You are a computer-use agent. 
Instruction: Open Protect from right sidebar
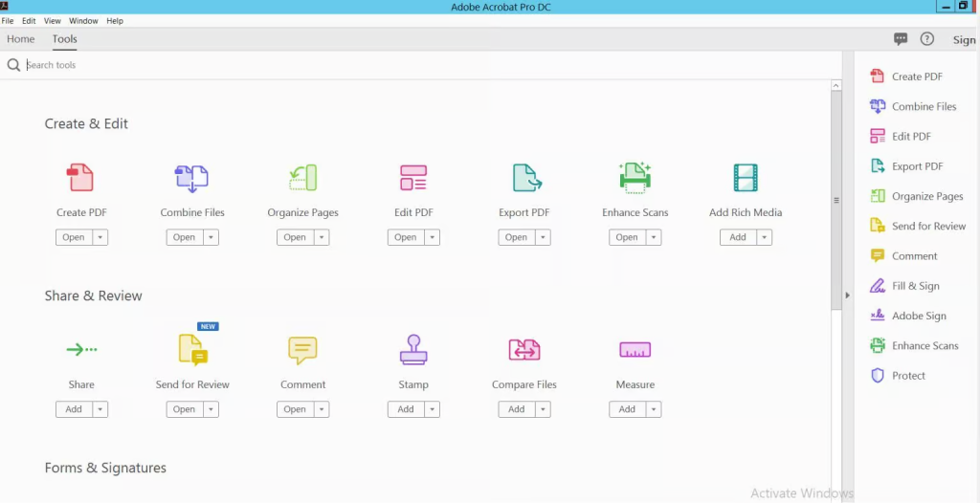pyautogui.click(x=898, y=376)
